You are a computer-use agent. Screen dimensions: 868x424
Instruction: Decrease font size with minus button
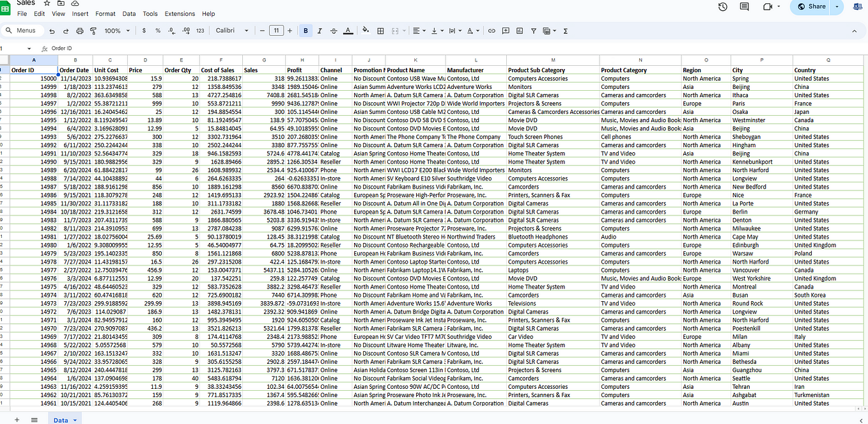pos(263,31)
